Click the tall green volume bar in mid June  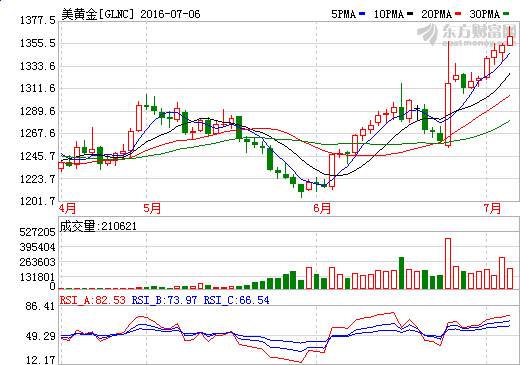[x=402, y=273]
